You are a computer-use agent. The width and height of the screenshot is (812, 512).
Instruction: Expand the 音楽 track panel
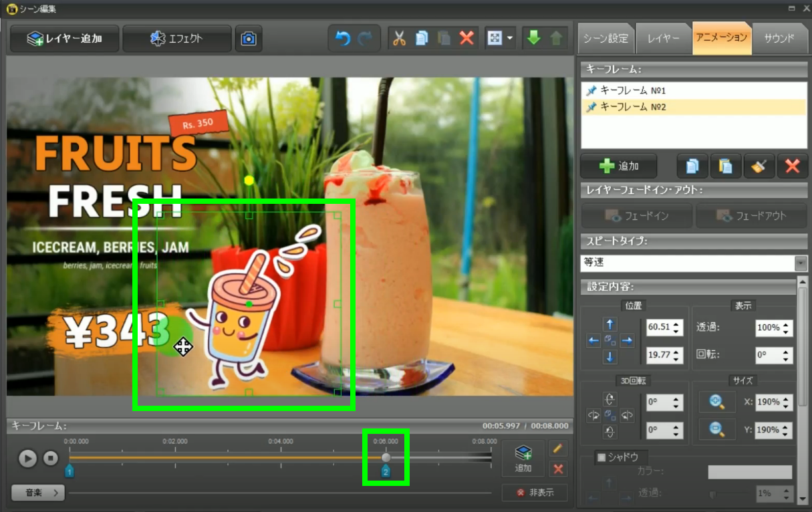(x=38, y=493)
